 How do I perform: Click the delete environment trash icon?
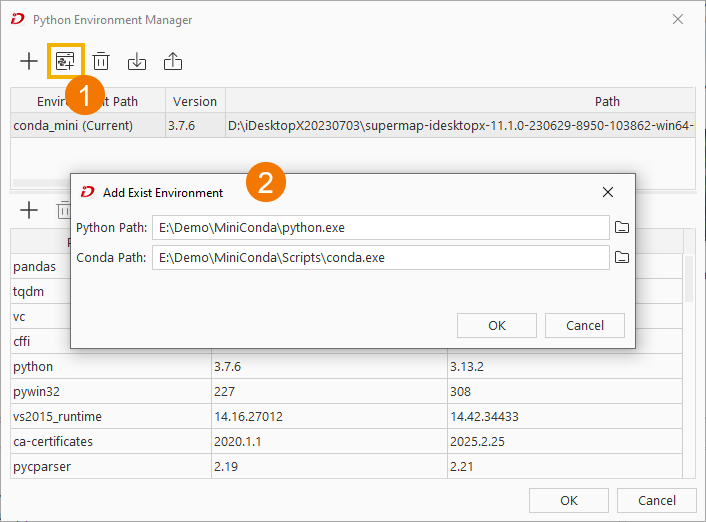click(x=101, y=61)
